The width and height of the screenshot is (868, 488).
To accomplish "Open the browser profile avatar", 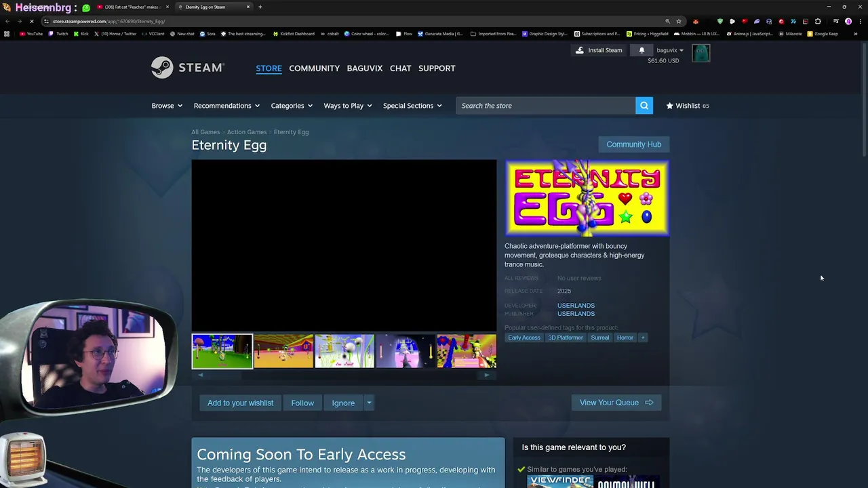I will (x=848, y=21).
